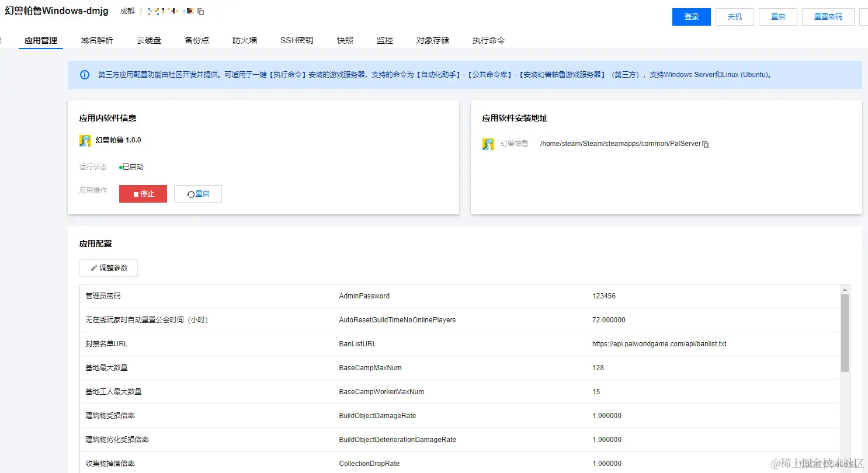This screenshot has width=868, height=473.
Task: Switch to the 应用管理 tab
Action: click(41, 40)
